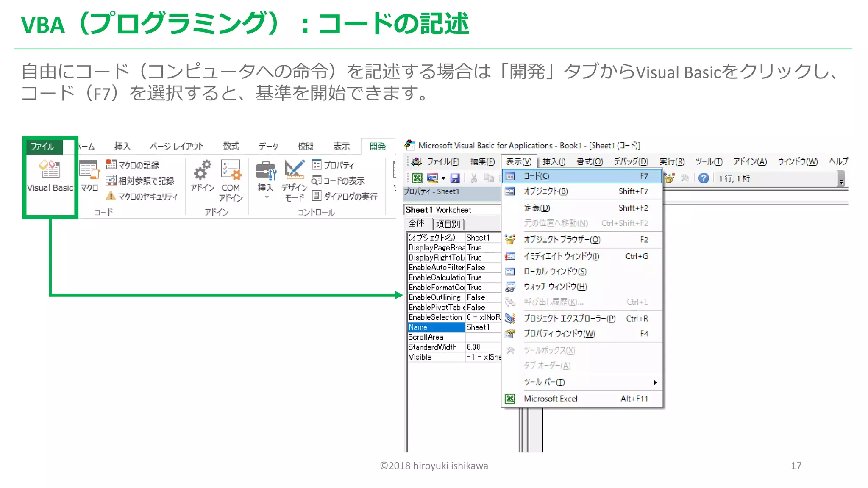Open マクロのセキュリティ macro security
Screen dimensions: 868x488
142,196
